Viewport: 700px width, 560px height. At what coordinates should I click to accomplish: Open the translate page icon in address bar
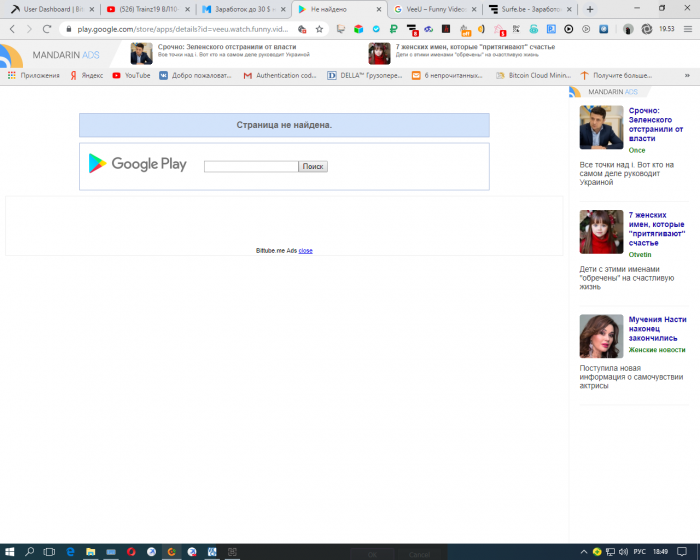(302, 29)
